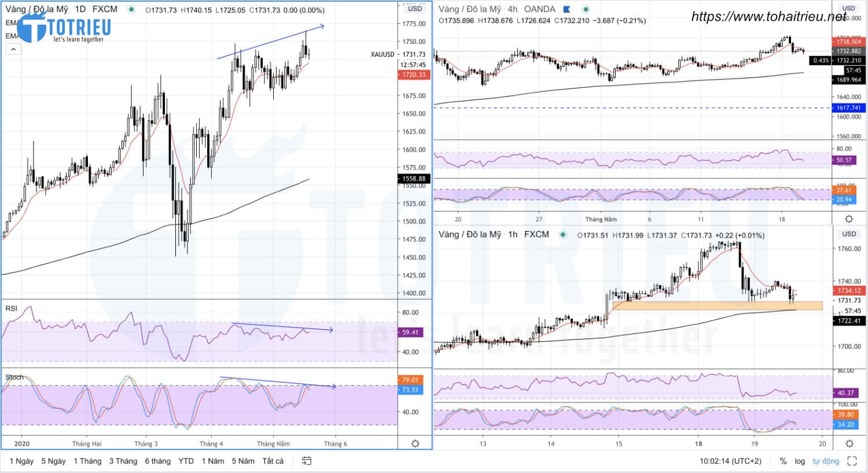Viewport: 868px width, 473px height.
Task: Open settings gear of the 1D chart
Action: 415,444
